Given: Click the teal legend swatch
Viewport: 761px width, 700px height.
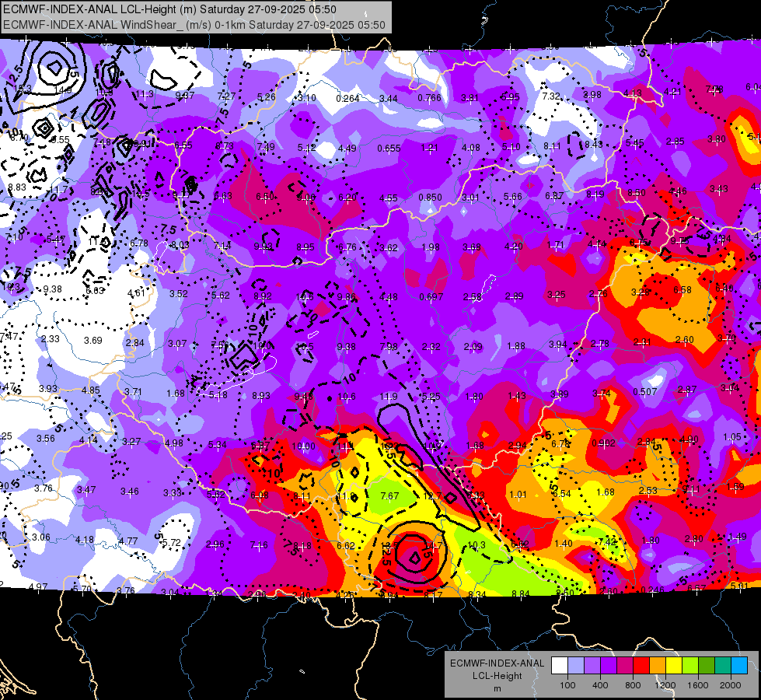Looking at the screenshot, I should click(723, 666).
